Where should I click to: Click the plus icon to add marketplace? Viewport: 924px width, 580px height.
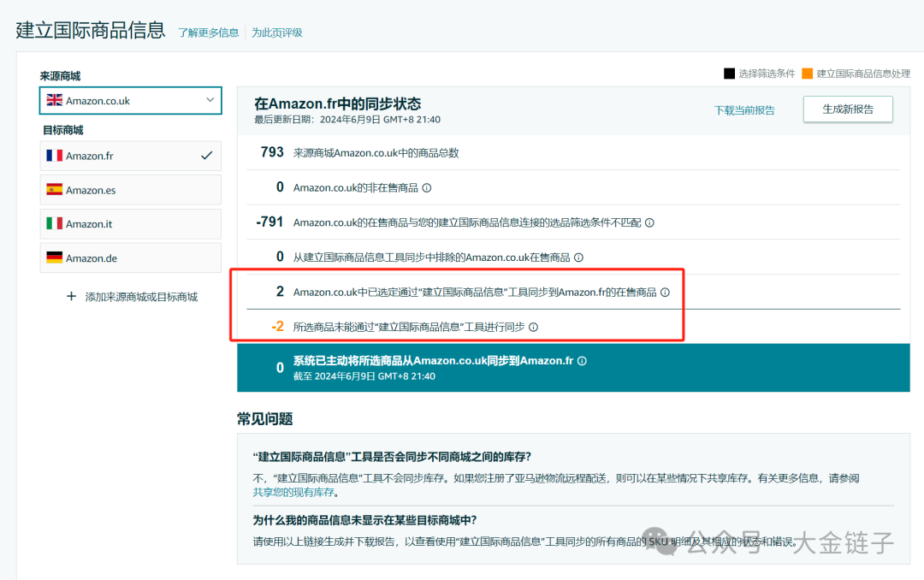[x=71, y=296]
